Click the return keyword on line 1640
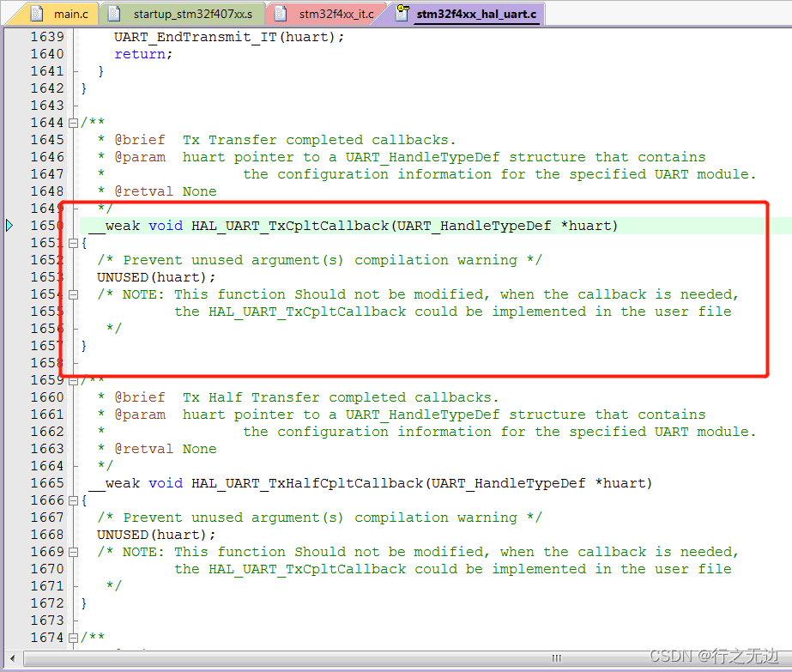 [x=140, y=54]
